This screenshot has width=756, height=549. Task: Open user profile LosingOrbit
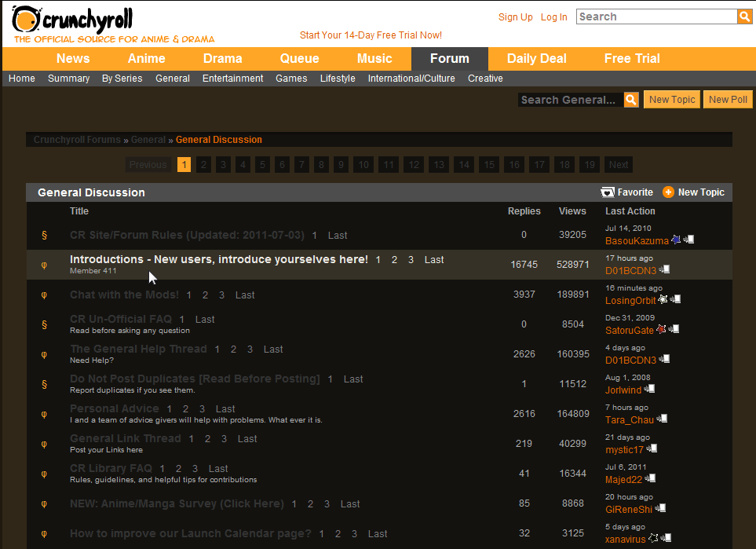pyautogui.click(x=630, y=301)
